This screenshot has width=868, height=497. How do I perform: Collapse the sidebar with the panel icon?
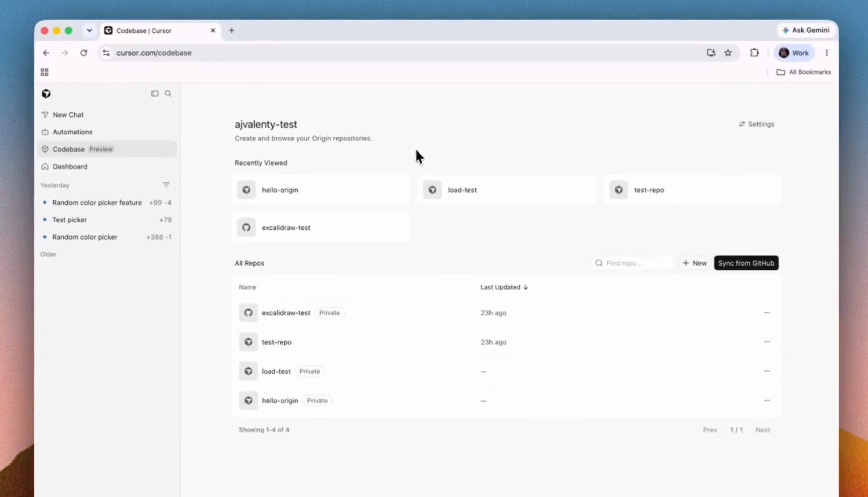[x=155, y=94]
